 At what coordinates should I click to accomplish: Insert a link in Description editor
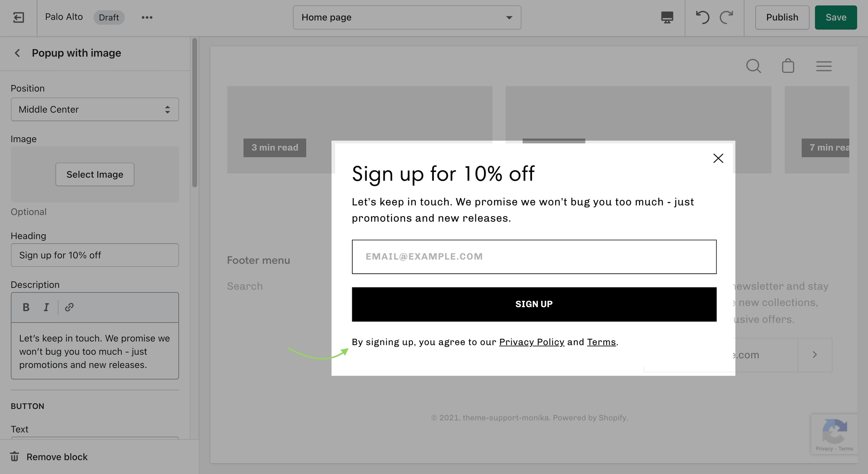pos(69,307)
